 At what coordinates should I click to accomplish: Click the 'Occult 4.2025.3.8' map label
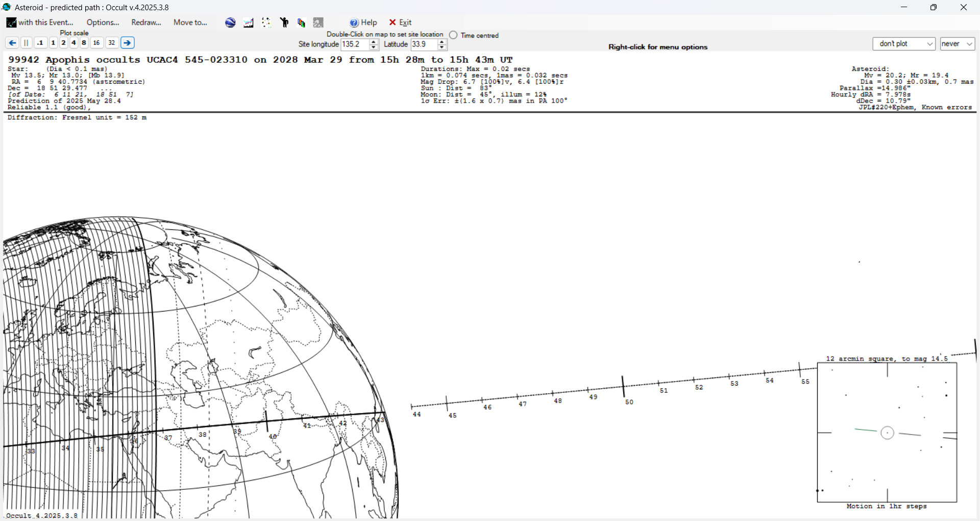pyautogui.click(x=42, y=515)
